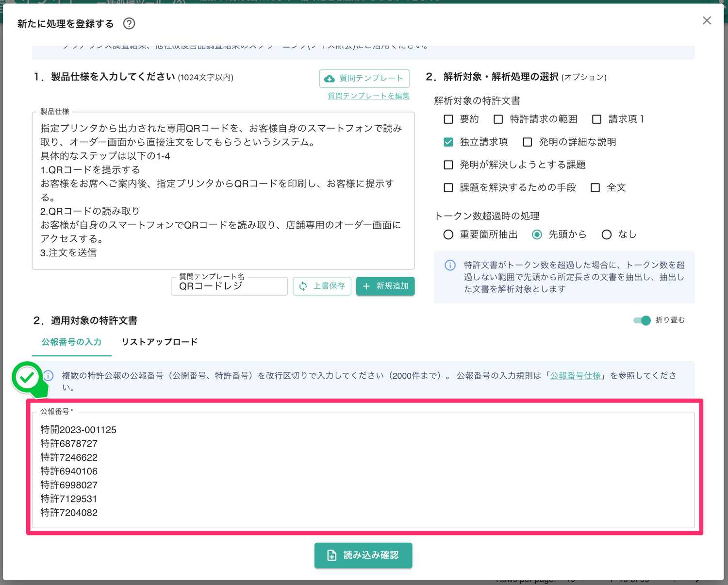Click the info icon beside 複数の特許公報

[x=49, y=375]
